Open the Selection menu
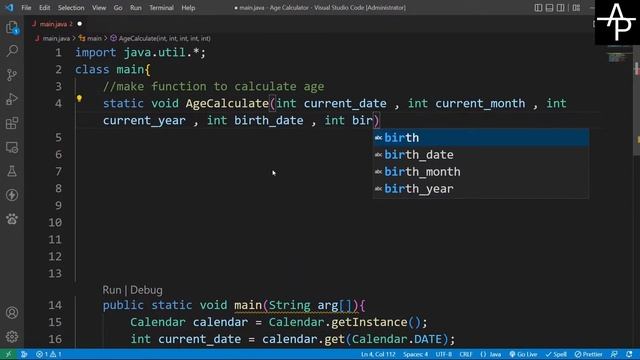Viewport: 640px width, 360px height. tap(71, 8)
